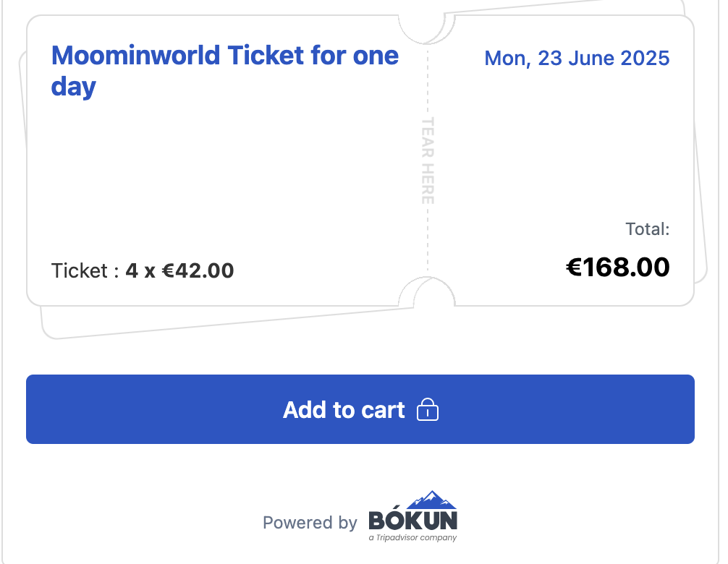This screenshot has height=564, width=728.
Task: Click the Add to cart button
Action: pyautogui.click(x=360, y=409)
